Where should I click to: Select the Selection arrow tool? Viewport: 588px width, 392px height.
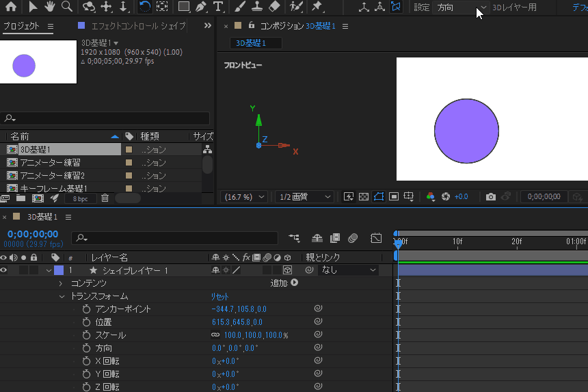(33, 6)
